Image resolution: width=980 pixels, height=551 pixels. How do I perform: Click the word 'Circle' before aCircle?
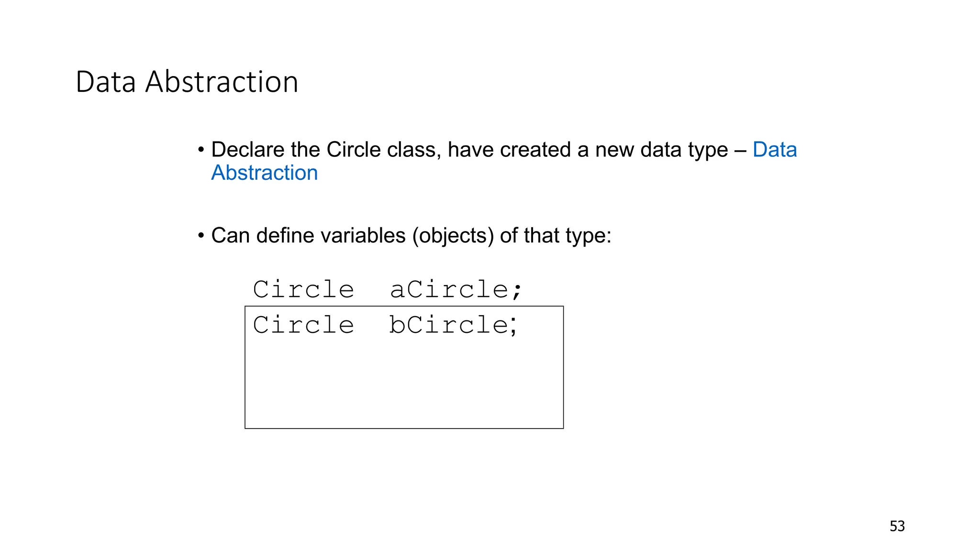coord(303,289)
